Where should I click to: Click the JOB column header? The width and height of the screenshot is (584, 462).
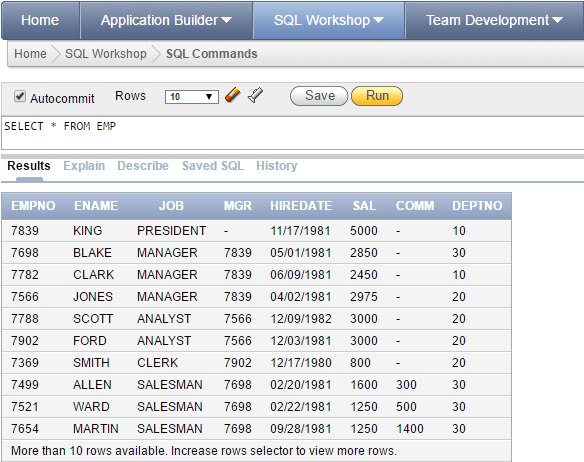tap(171, 206)
